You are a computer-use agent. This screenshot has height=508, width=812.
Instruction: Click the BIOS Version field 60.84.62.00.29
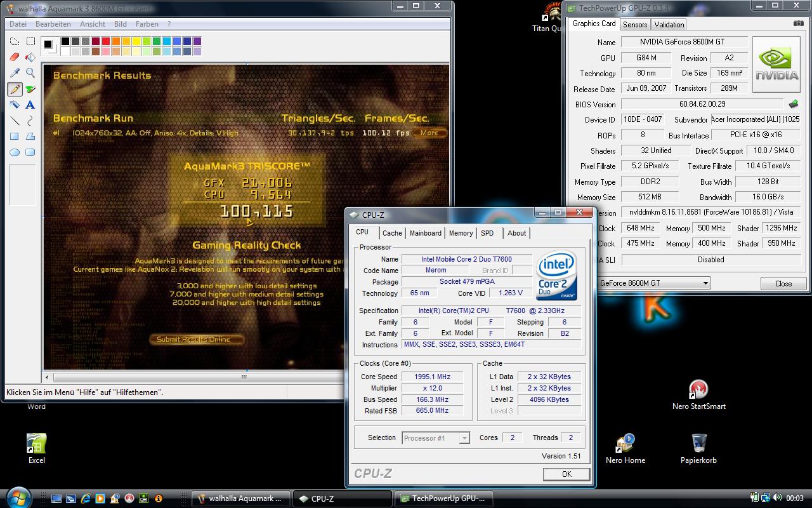click(x=702, y=104)
